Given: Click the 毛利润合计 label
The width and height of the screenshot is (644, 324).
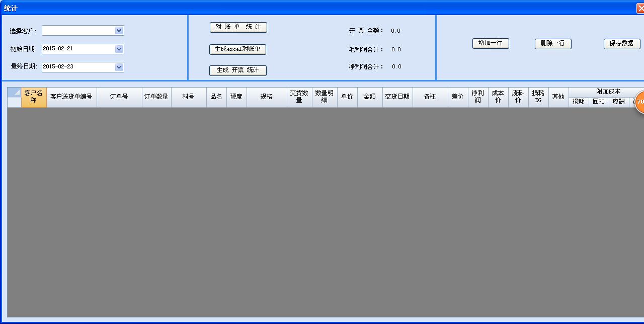Looking at the screenshot, I should (x=366, y=49).
